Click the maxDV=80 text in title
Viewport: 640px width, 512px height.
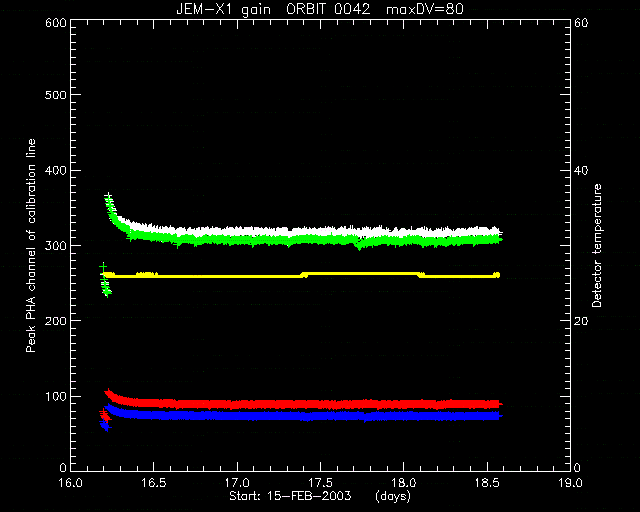point(424,9)
